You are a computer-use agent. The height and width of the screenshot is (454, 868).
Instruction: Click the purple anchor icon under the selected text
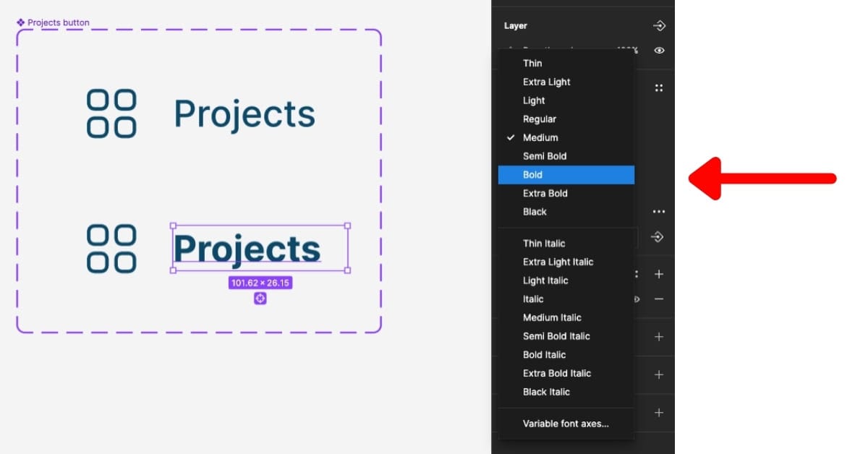point(260,298)
